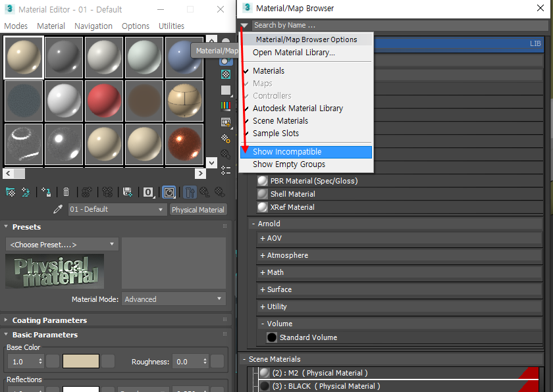Screen dimensions: 553x392
Task: Enable Show Incompatible option
Action: [305, 152]
